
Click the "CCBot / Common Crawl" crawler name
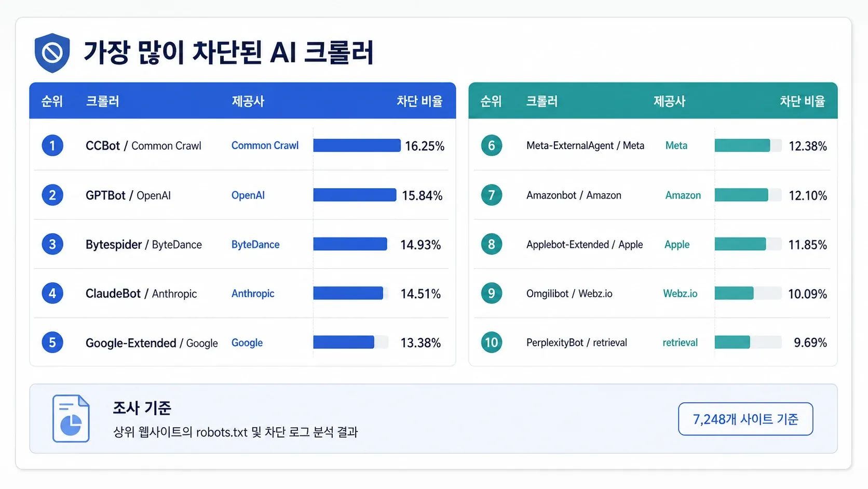pyautogui.click(x=143, y=146)
